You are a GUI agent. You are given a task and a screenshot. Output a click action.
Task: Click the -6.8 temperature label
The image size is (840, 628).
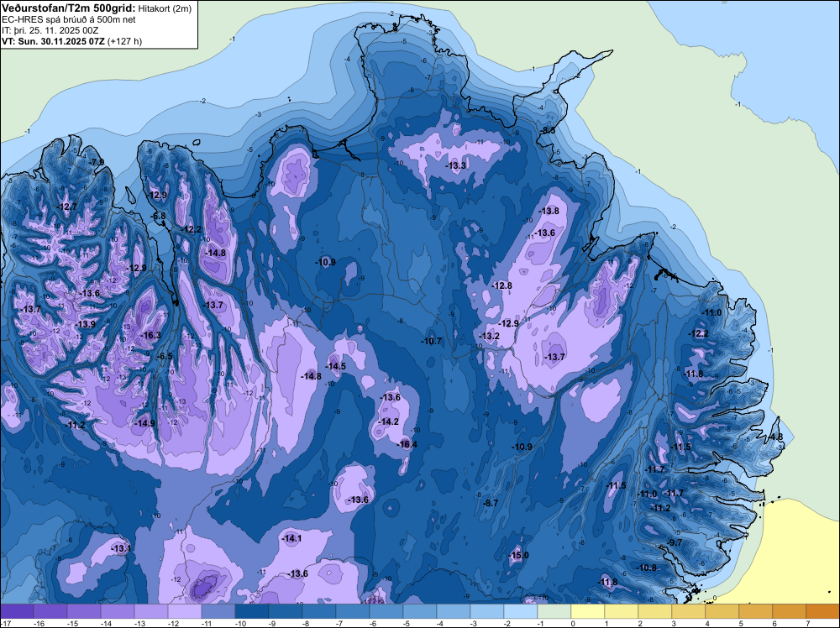pyautogui.click(x=159, y=217)
